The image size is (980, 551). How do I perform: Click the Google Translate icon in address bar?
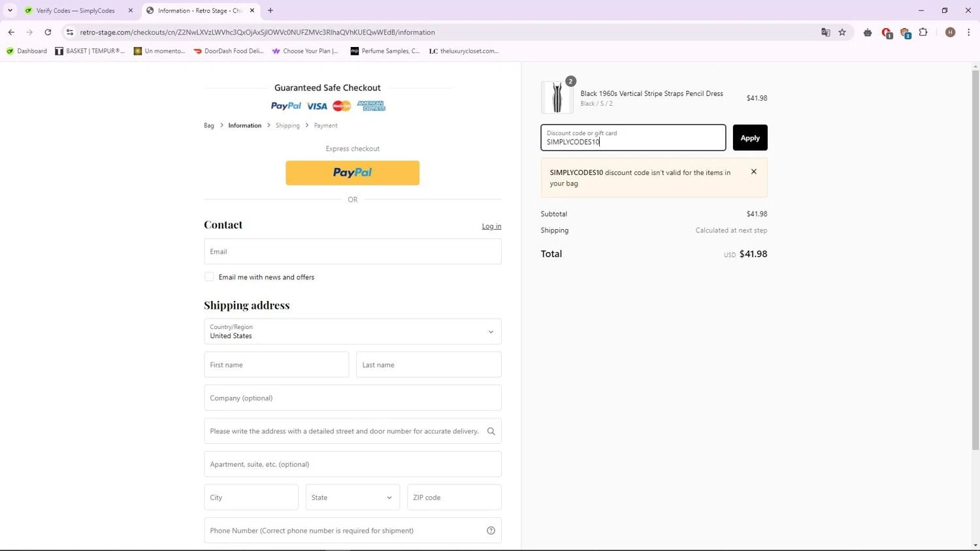825,32
